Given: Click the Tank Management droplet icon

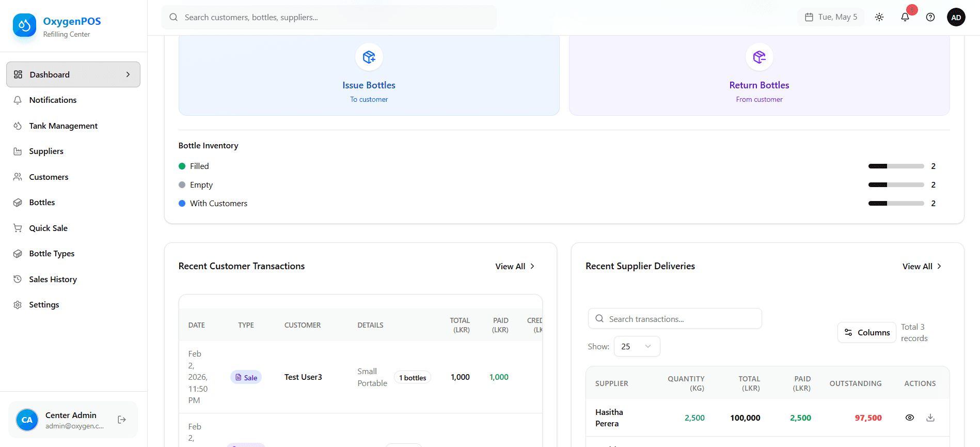Looking at the screenshot, I should point(18,126).
